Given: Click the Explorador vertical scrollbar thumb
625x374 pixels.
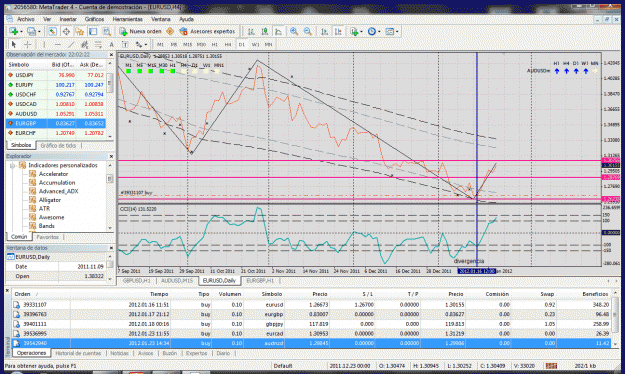Looking at the screenshot, I should (x=110, y=179).
